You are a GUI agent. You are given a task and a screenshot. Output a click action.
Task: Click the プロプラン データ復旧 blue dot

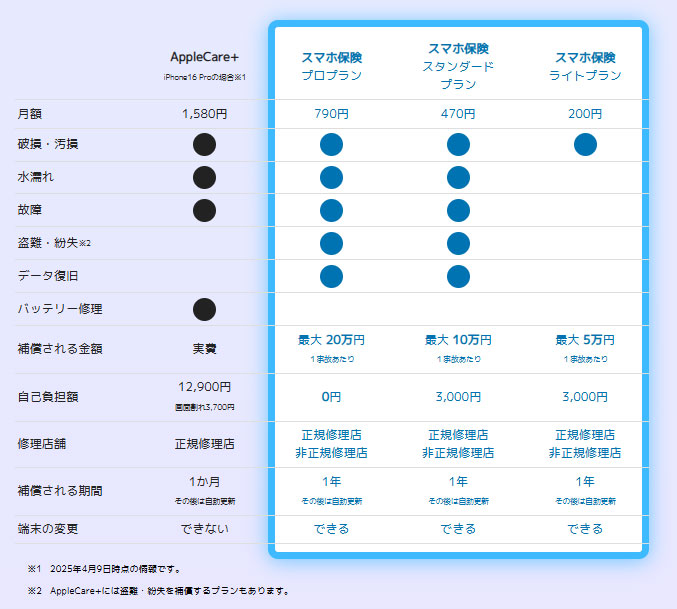coord(331,276)
